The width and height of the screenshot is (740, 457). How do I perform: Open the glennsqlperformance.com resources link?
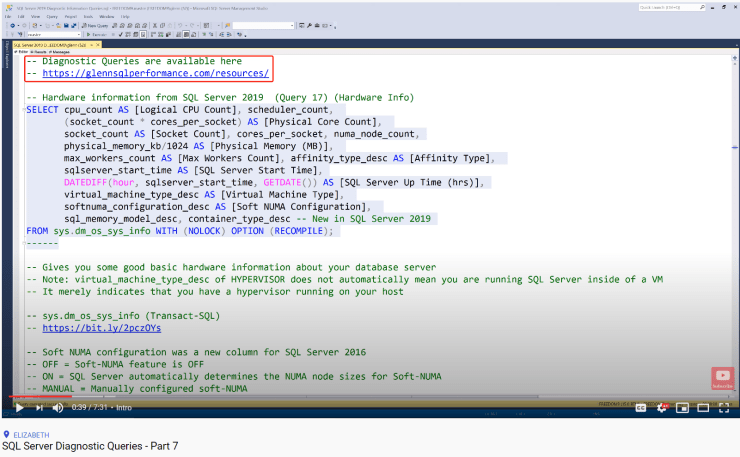155,73
